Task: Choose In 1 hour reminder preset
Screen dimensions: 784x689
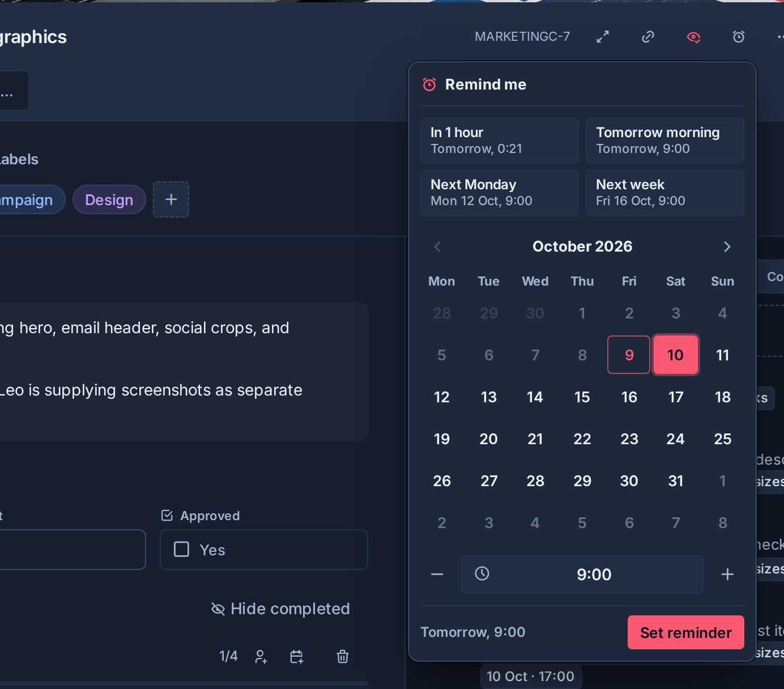Action: pyautogui.click(x=500, y=141)
